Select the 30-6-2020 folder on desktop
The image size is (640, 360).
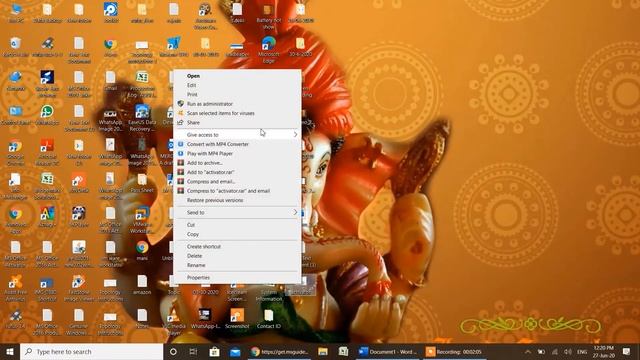[x=300, y=47]
